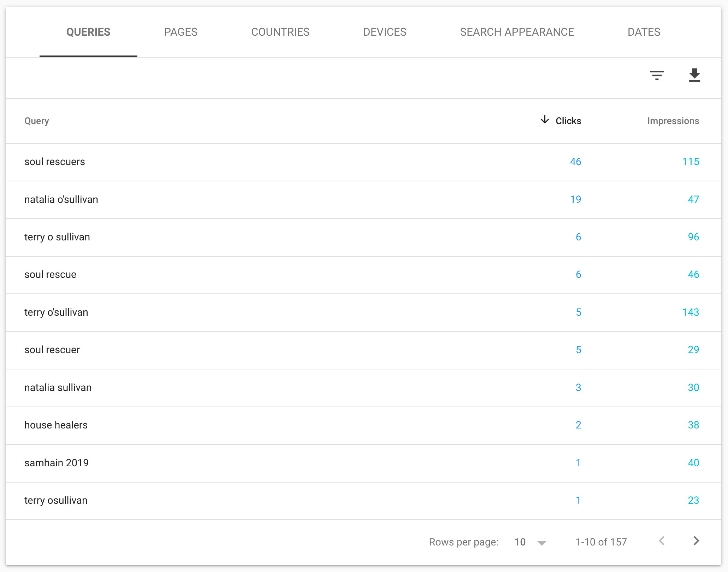Click the 'natalia sullivan' query

point(58,387)
